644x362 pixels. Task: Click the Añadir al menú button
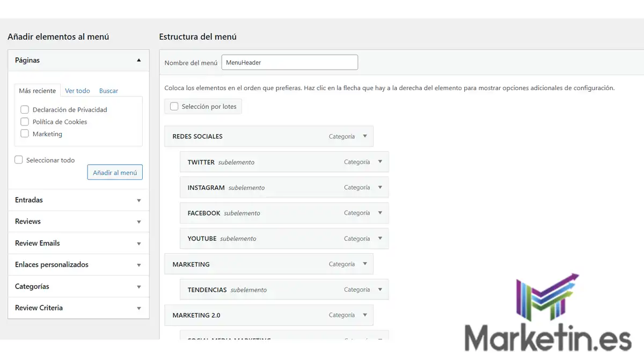pos(114,172)
